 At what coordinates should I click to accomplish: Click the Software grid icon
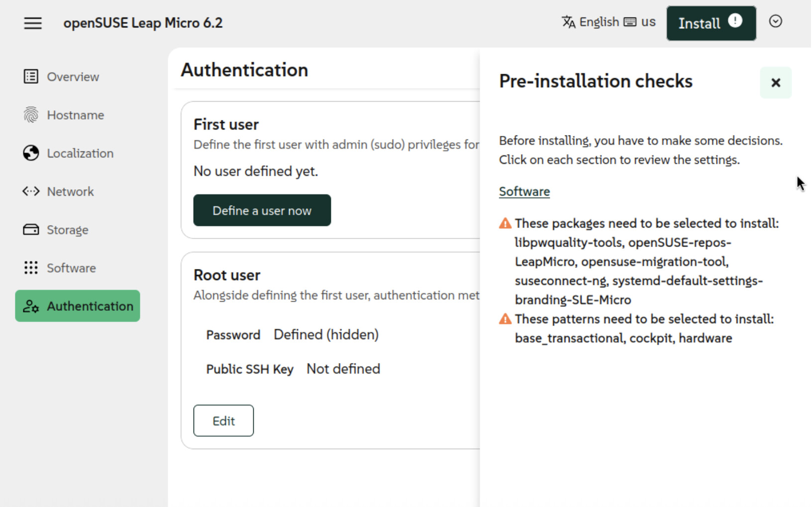(31, 268)
